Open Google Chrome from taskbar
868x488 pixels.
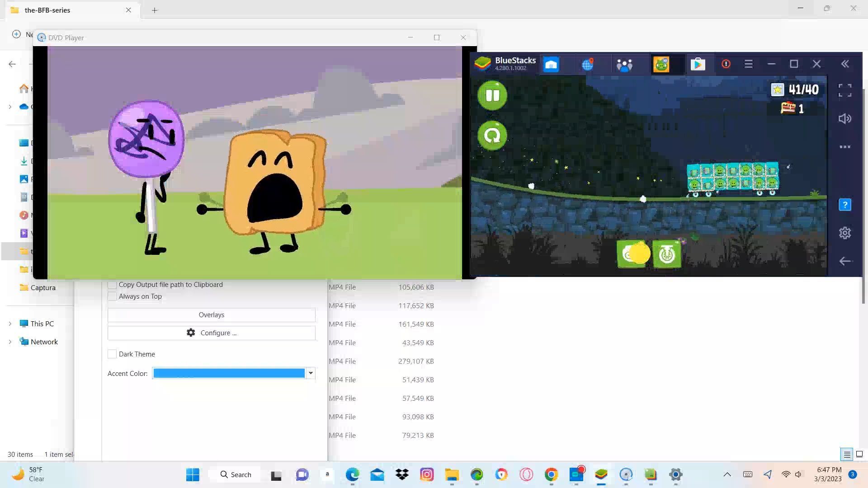551,475
